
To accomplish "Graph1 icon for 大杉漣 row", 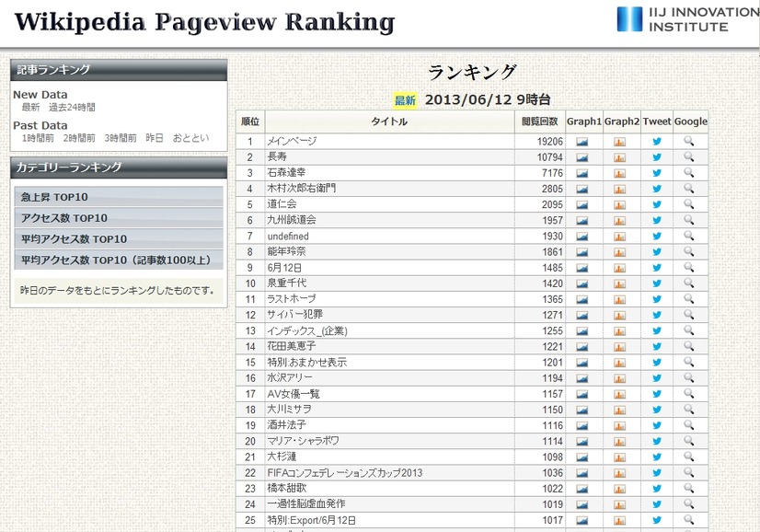I will tap(582, 457).
